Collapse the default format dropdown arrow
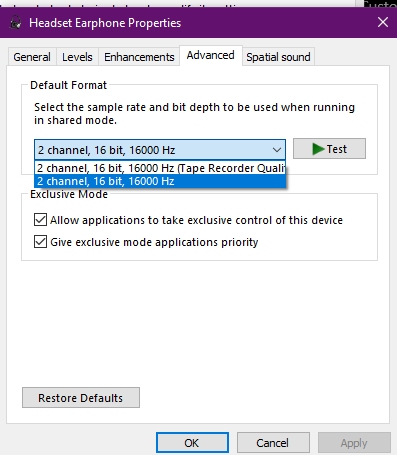This screenshot has height=455, width=397. pyautogui.click(x=277, y=150)
